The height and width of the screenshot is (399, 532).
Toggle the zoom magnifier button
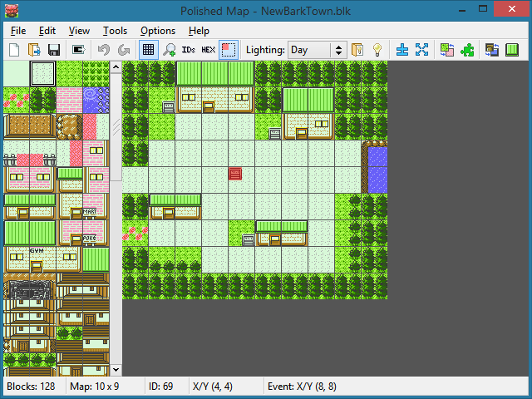click(x=169, y=50)
